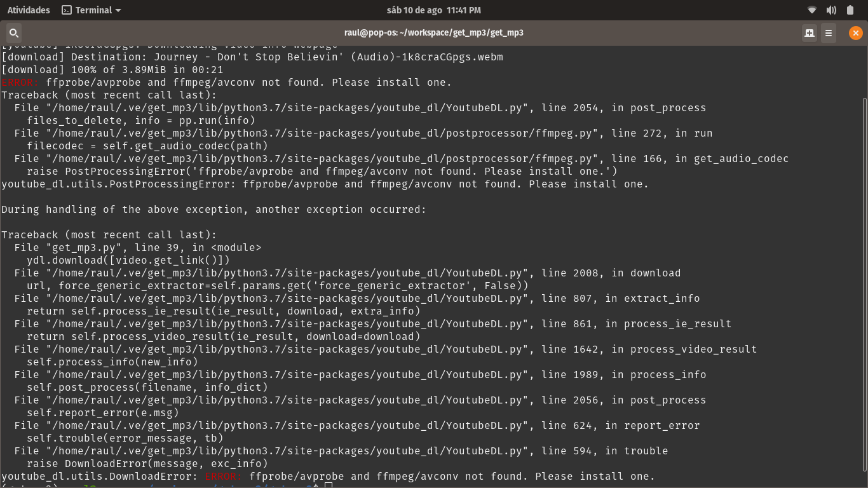Click the "line 594, in trouble" line
Image resolution: width=868 pixels, height=488 pixels.
341,451
